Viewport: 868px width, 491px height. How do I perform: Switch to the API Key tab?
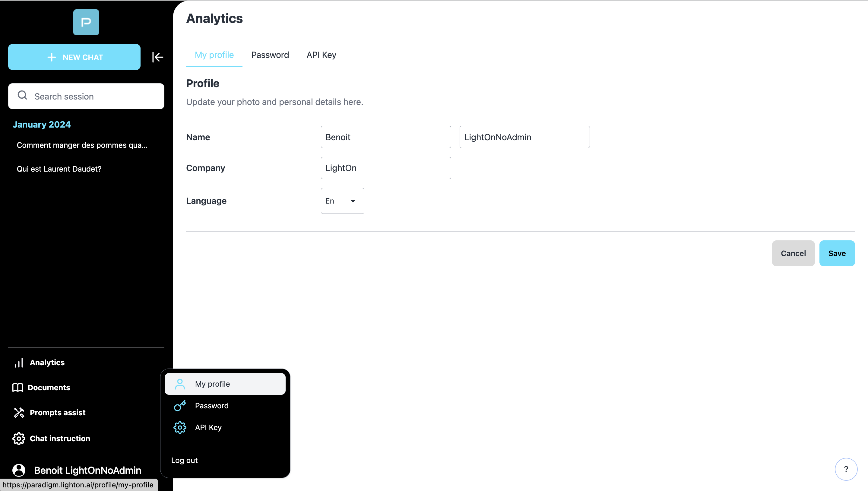(321, 55)
